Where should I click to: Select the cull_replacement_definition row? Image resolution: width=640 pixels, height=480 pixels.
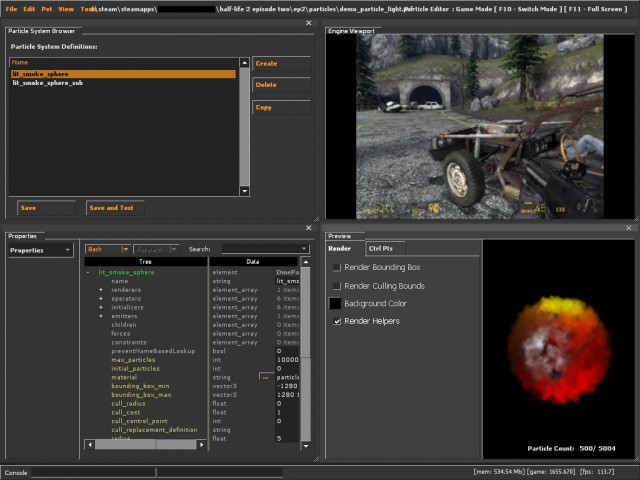click(x=154, y=430)
